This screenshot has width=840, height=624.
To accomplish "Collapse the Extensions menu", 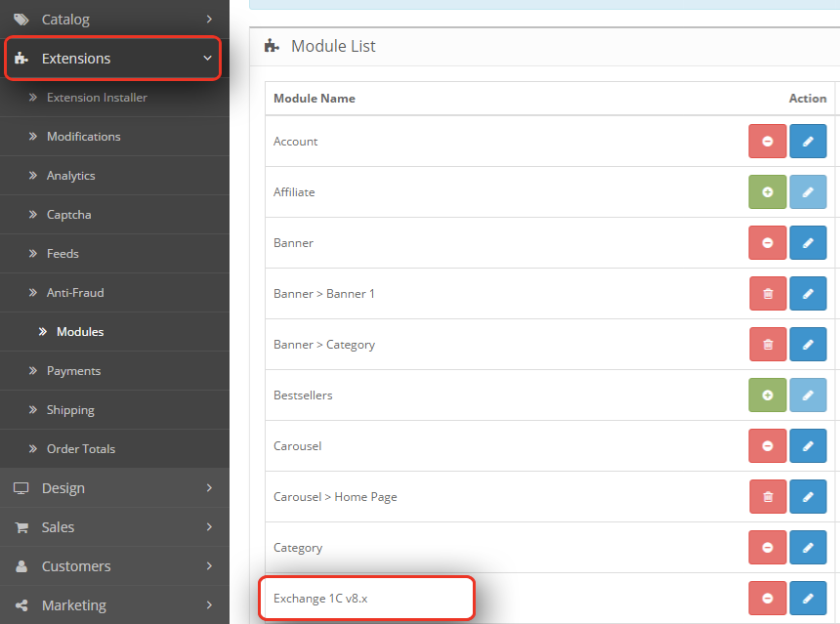I will point(113,59).
